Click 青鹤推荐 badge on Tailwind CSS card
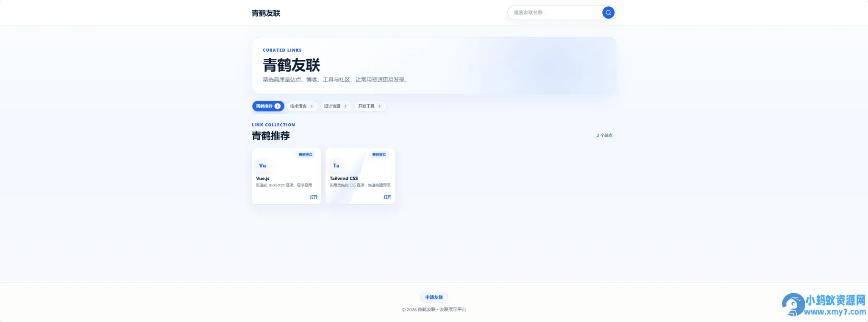The height and width of the screenshot is (322, 868). [379, 155]
